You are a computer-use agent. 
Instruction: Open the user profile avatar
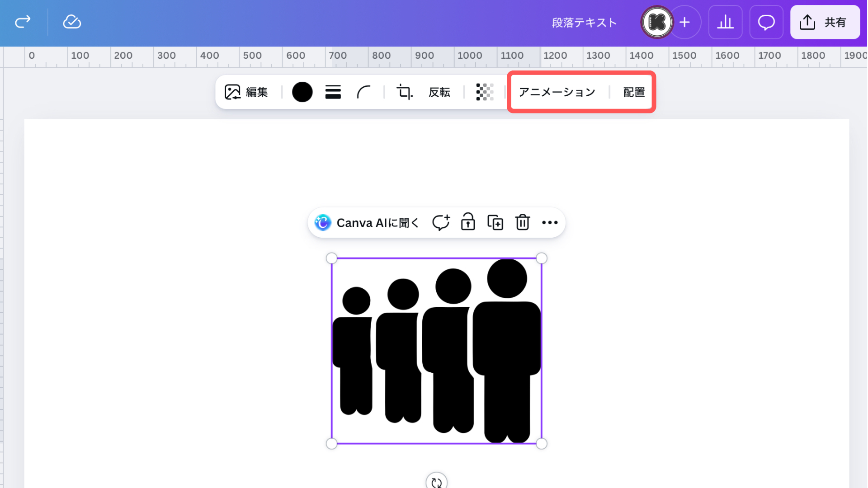[x=657, y=22]
